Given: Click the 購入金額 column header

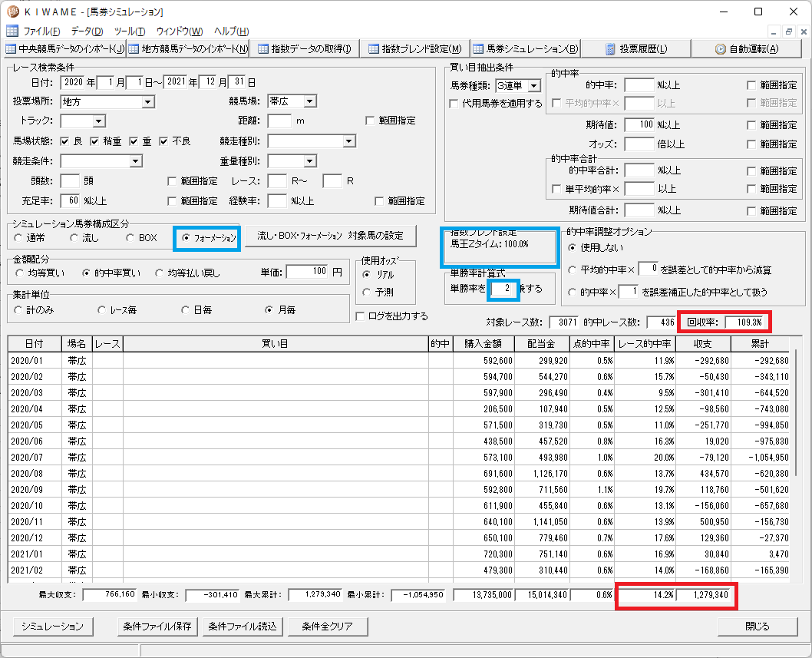Looking at the screenshot, I should pyautogui.click(x=484, y=344).
